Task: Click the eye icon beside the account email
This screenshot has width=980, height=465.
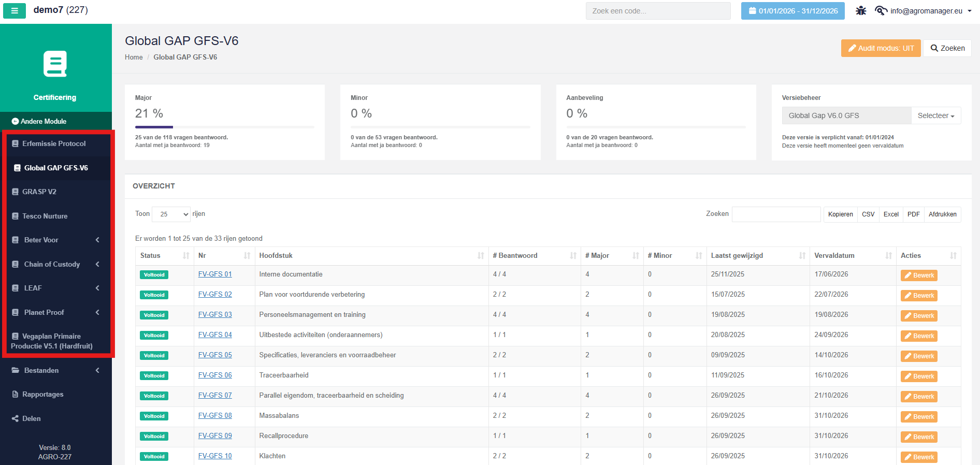Action: pos(881,11)
